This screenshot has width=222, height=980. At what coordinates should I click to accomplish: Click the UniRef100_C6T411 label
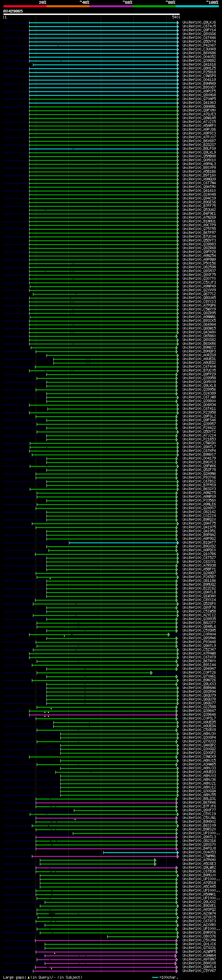(x=199, y=408)
